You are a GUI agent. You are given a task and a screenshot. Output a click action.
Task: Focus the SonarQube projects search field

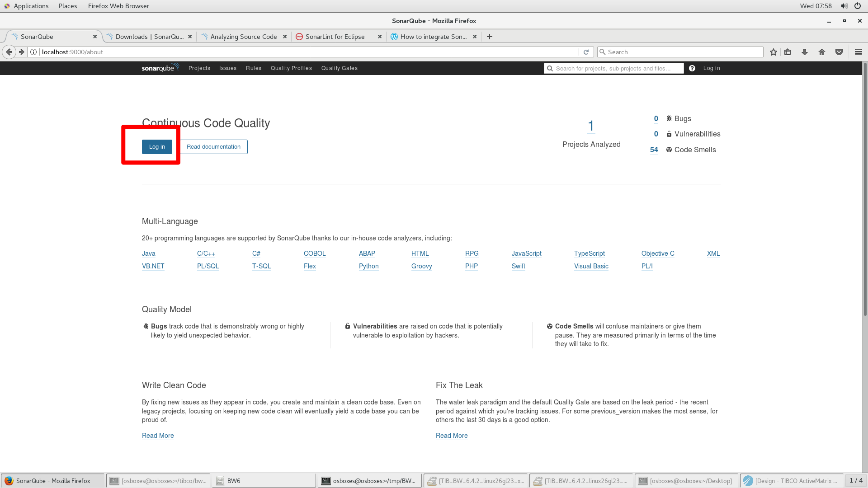pyautogui.click(x=614, y=68)
